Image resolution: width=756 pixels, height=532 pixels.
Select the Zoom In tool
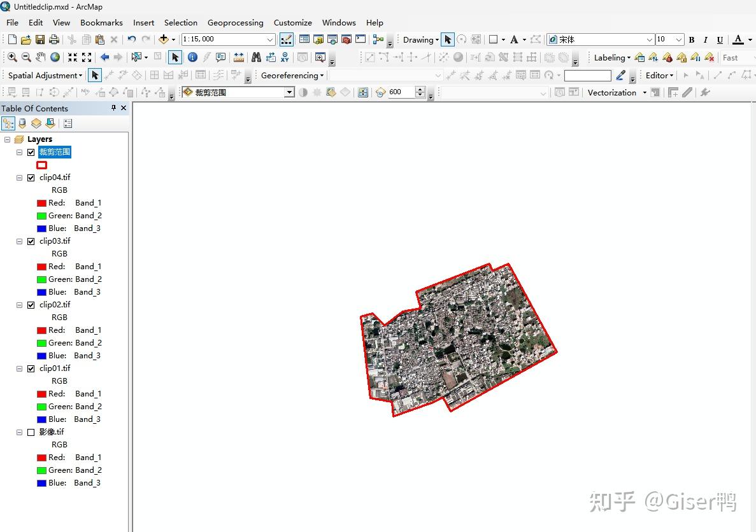[x=12, y=57]
